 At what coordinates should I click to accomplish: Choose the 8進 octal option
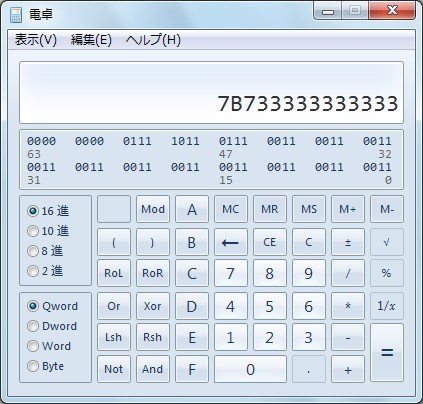[x=45, y=251]
